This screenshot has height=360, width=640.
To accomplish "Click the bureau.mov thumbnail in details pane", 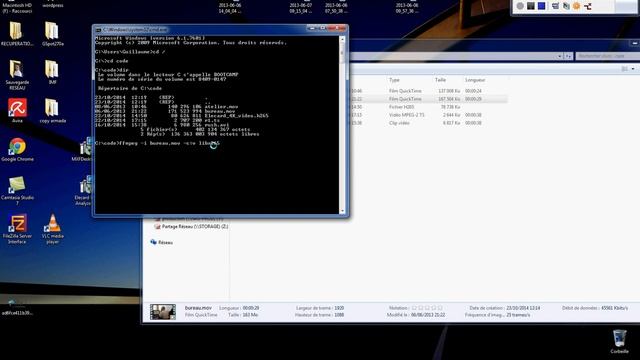I will pyautogui.click(x=162, y=312).
